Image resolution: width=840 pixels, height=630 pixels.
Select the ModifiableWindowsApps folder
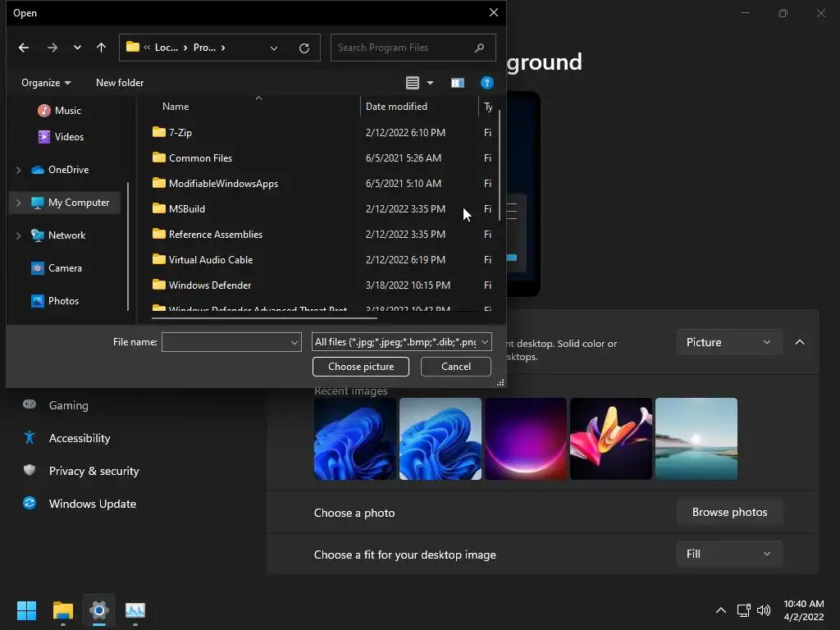pyautogui.click(x=216, y=183)
